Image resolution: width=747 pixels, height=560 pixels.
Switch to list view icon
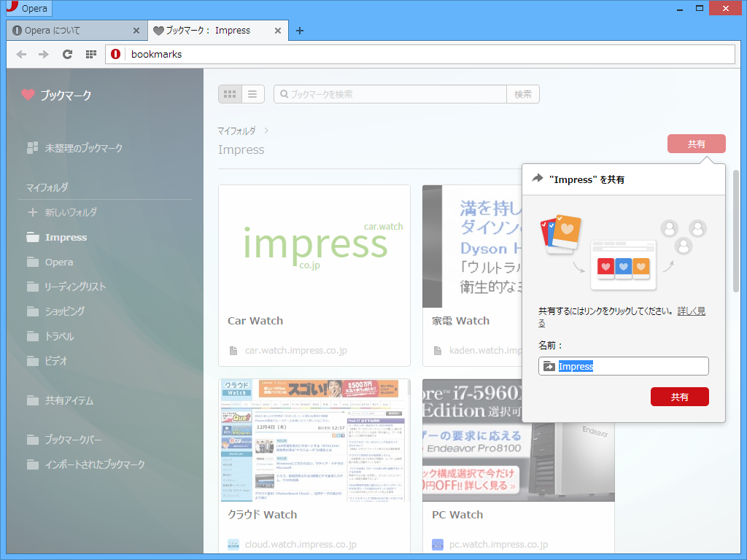tap(252, 93)
